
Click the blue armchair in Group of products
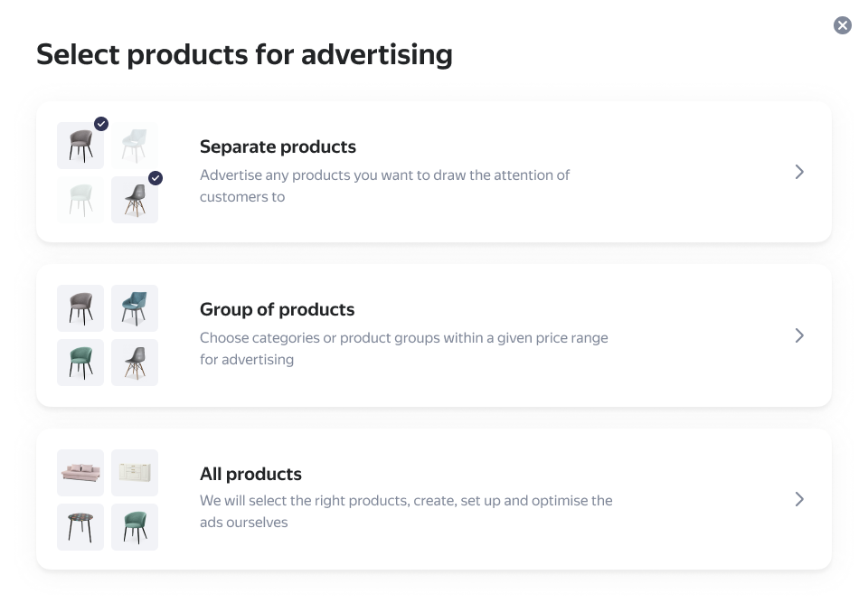[135, 308]
